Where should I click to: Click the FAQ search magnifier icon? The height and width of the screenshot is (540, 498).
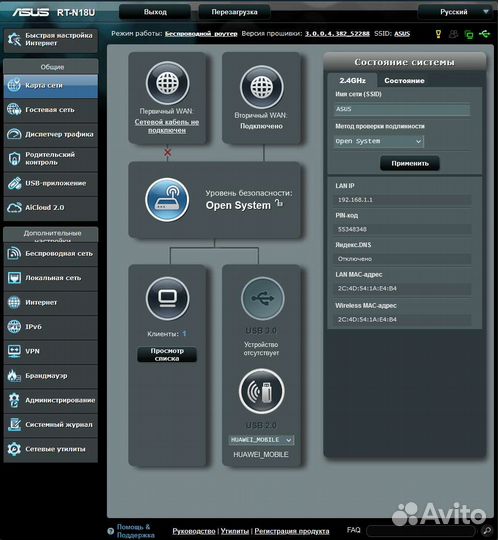tap(487, 530)
